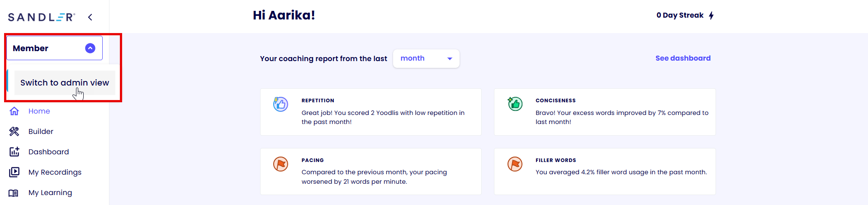Collapse the sidebar with the chevron arrow
The width and height of the screenshot is (868, 205).
[90, 17]
